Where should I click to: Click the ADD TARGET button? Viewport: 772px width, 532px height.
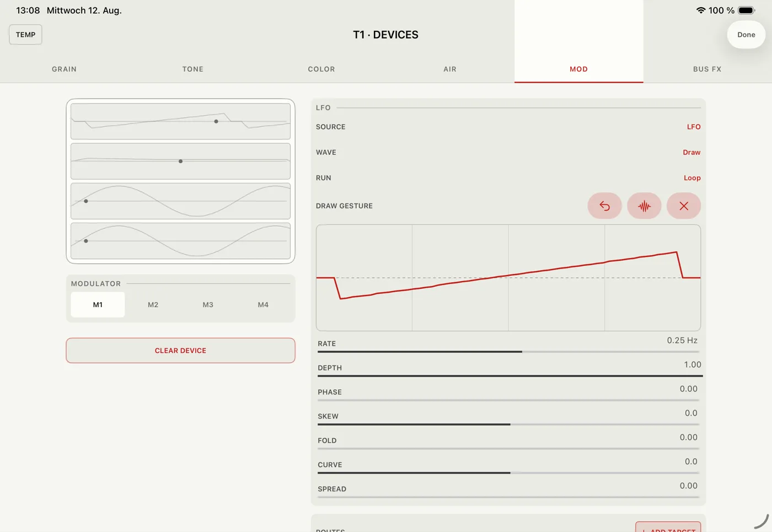tap(668, 527)
